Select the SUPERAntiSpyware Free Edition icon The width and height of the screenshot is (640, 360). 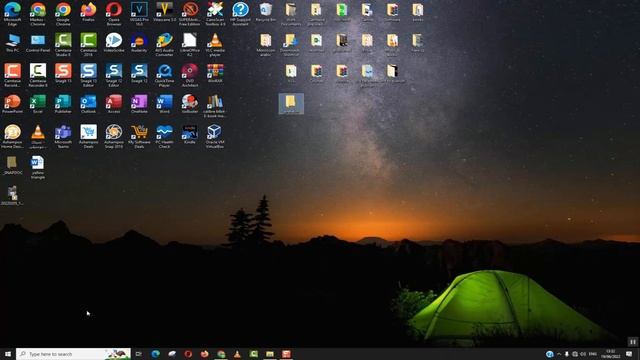pos(190,13)
